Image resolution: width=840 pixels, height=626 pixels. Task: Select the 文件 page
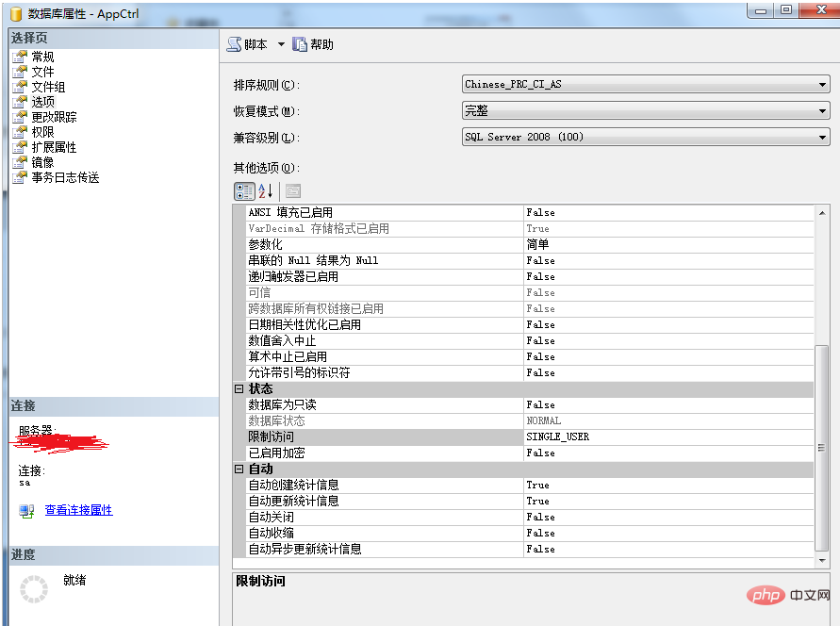42,72
